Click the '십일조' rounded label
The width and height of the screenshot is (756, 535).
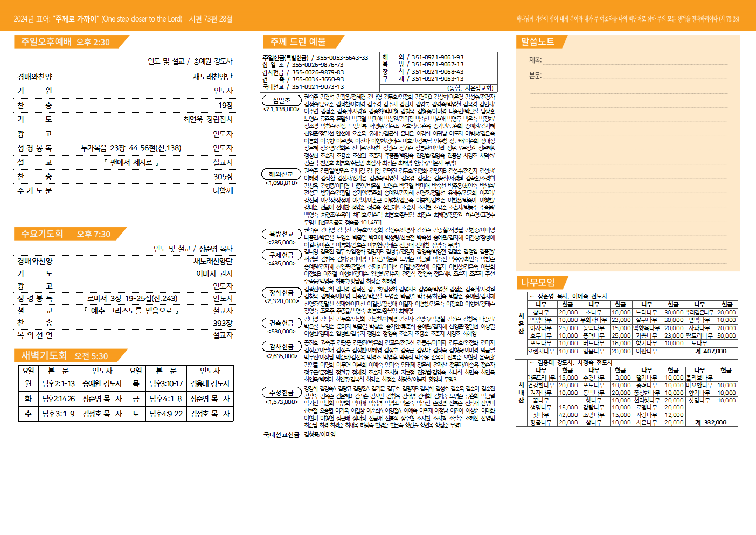tap(281, 100)
